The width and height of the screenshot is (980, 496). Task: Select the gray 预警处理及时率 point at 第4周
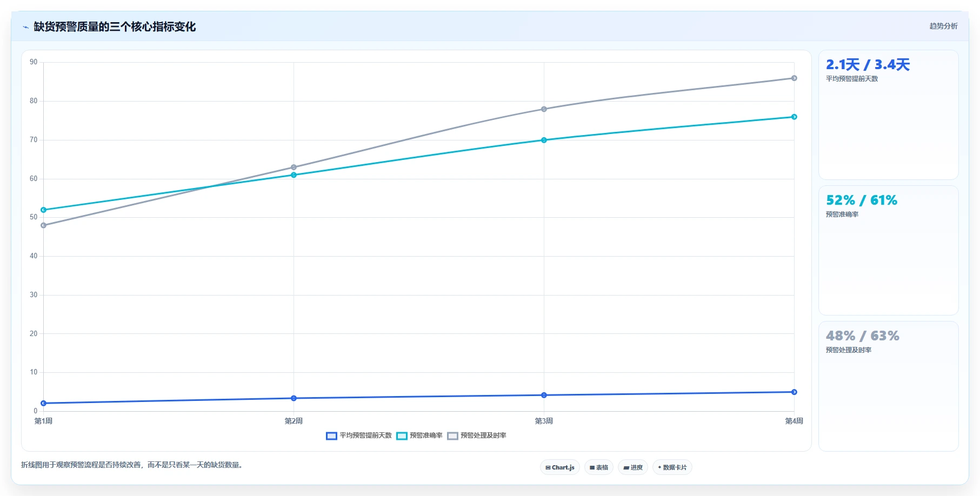click(794, 78)
